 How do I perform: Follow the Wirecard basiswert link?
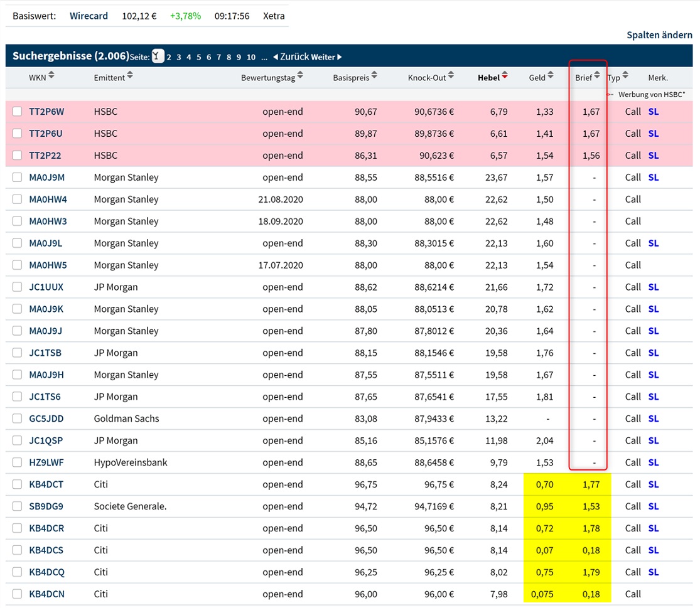tap(89, 16)
